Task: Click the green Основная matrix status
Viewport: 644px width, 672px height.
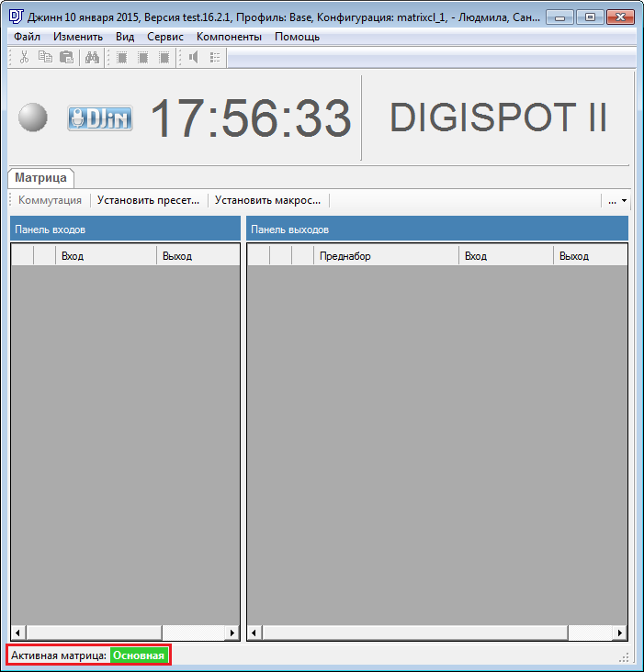Action: 139,655
